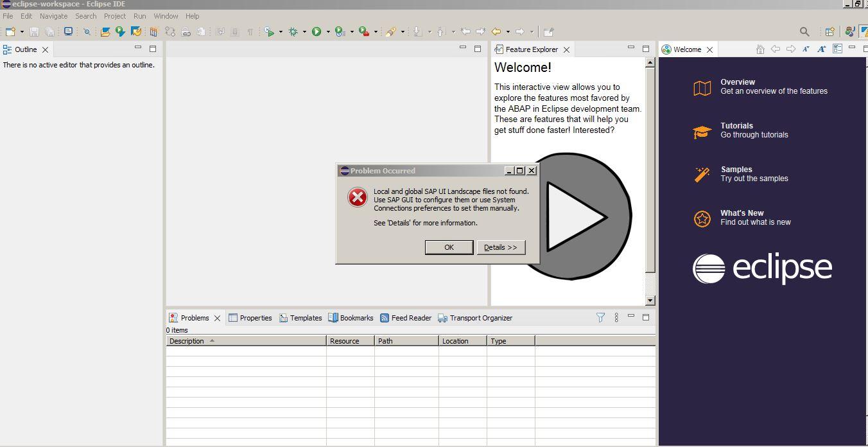This screenshot has width=868, height=447.
Task: Open the Project menu
Action: pos(115,16)
